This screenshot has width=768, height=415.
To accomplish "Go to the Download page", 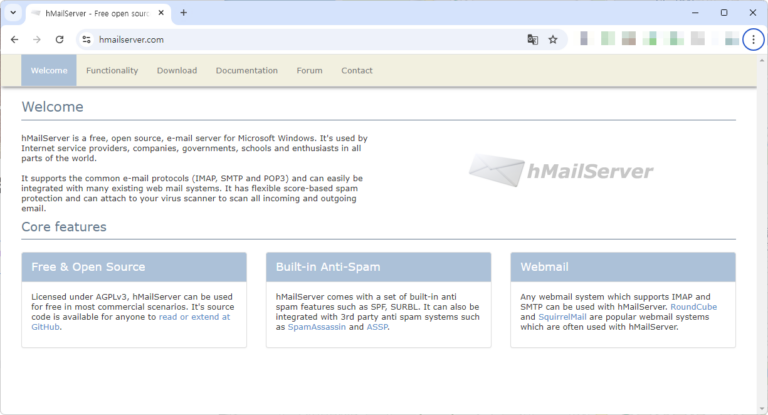I will pos(177,71).
